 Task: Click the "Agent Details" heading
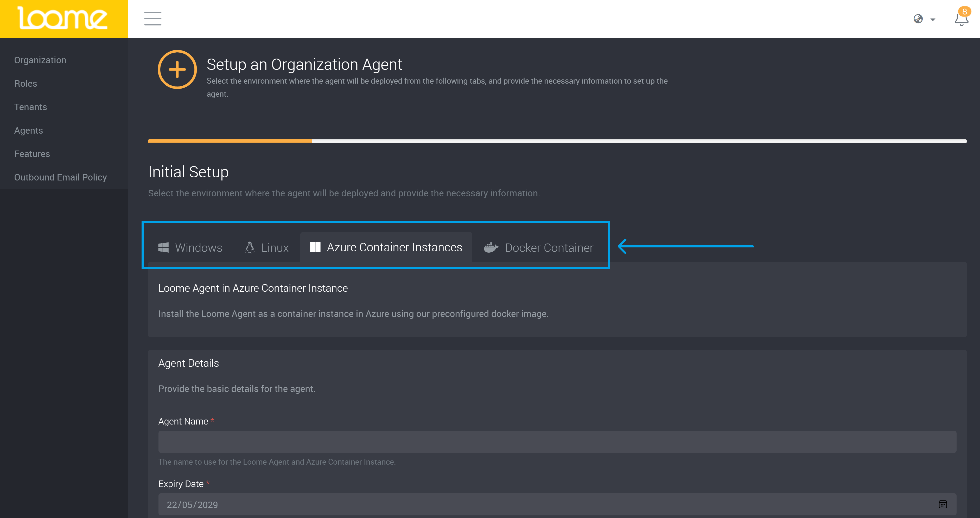click(x=189, y=363)
